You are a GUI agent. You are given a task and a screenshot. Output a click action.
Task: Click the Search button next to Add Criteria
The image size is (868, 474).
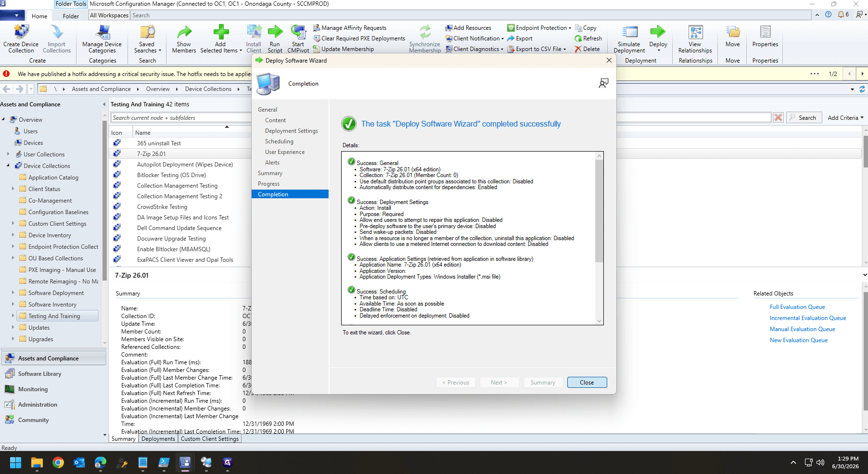tap(804, 118)
